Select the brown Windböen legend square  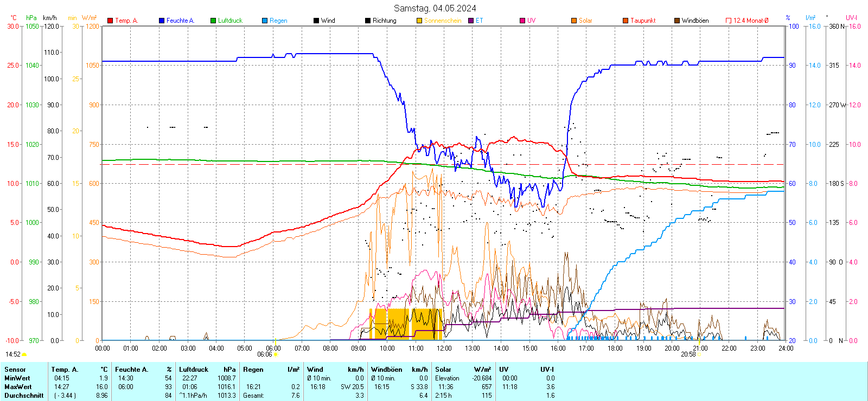(677, 21)
